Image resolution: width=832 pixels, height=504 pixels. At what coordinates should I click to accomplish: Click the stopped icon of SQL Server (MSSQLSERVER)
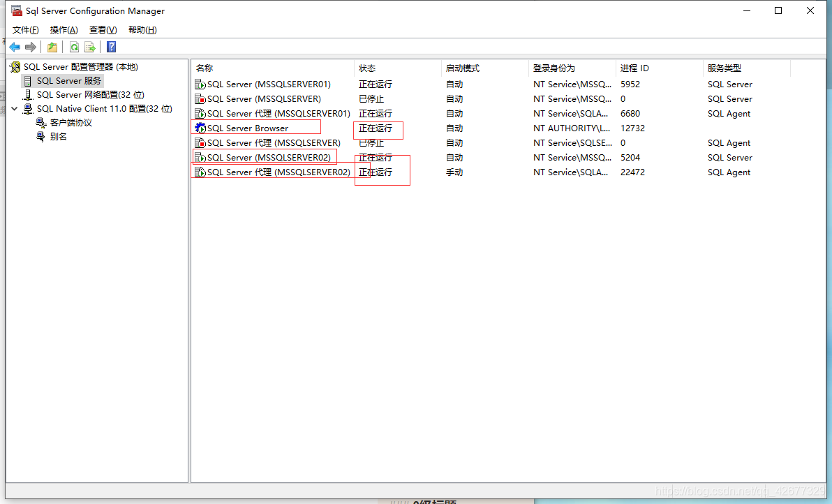click(x=200, y=99)
